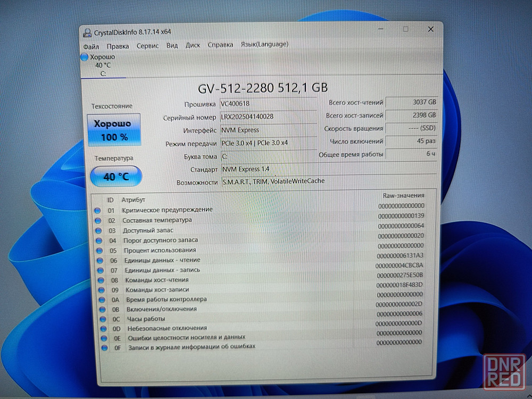Open the Язык(Language) menu
Viewport: 532px width, 399px height.
[x=264, y=44]
